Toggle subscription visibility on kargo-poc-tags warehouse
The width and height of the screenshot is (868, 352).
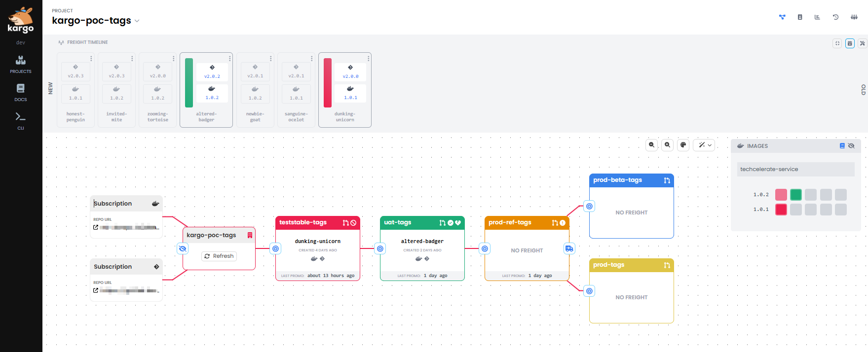183,248
